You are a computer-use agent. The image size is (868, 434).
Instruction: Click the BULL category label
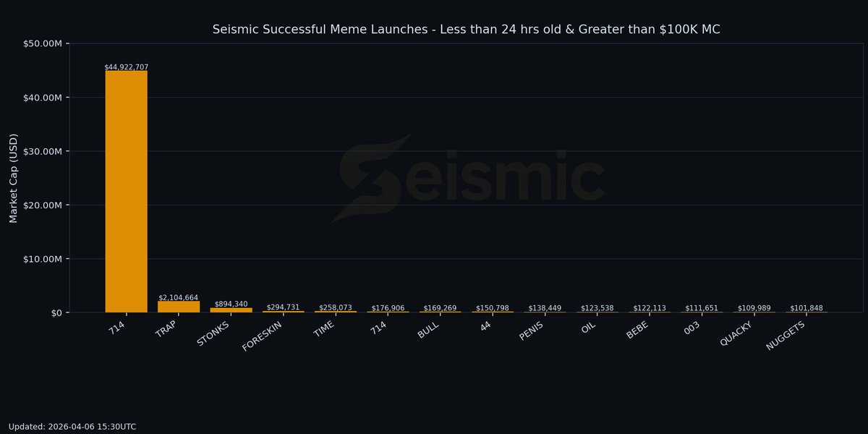click(428, 330)
